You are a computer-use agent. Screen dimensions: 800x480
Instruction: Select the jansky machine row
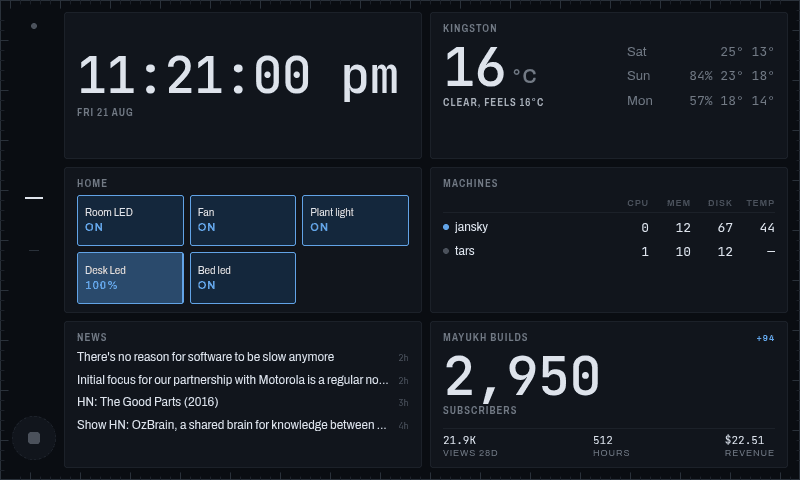point(609,227)
